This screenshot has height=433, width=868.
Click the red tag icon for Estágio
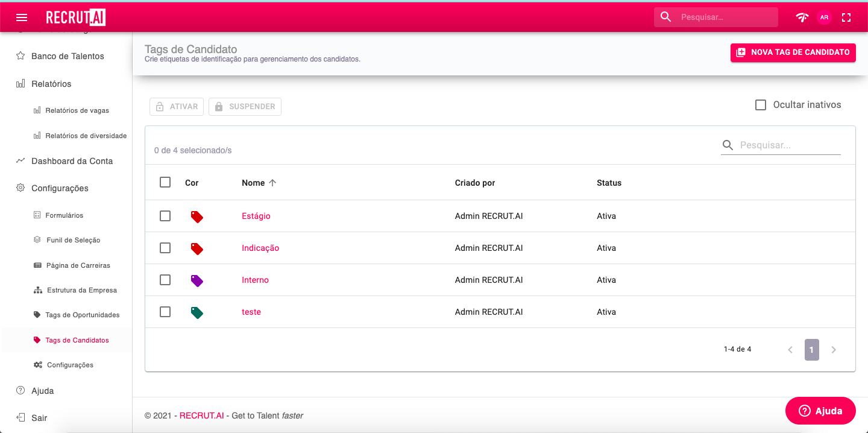197,216
